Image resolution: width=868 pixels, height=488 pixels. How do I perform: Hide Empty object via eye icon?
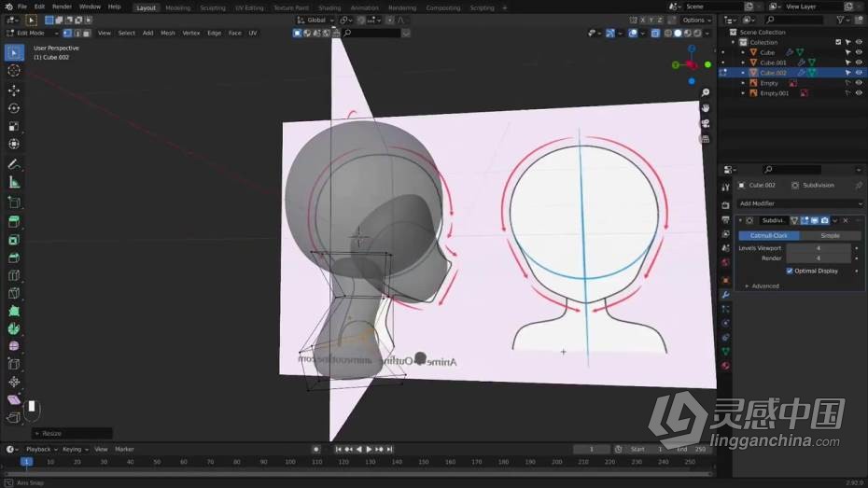pyautogui.click(x=860, y=83)
